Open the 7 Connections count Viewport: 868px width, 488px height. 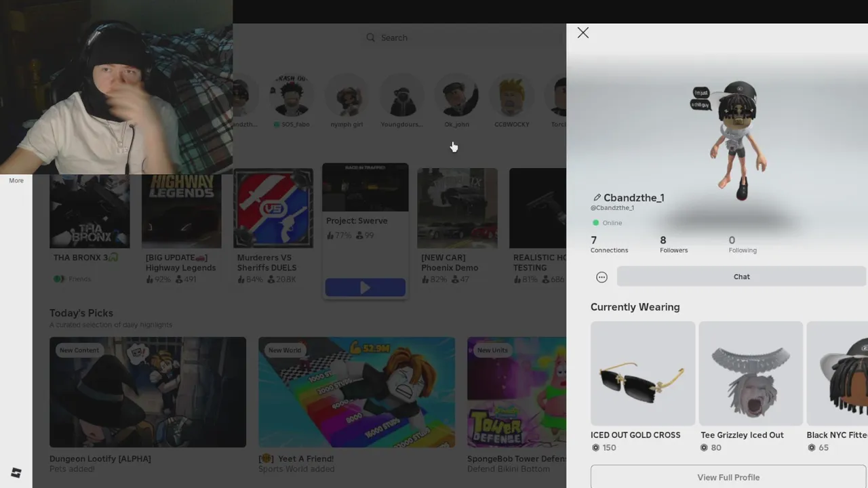pyautogui.click(x=609, y=245)
